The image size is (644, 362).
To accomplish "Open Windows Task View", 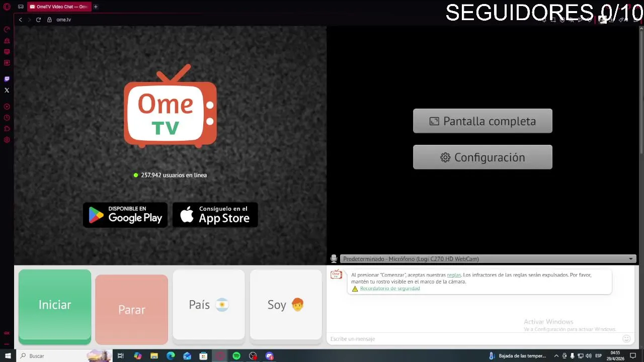I will coord(121,356).
